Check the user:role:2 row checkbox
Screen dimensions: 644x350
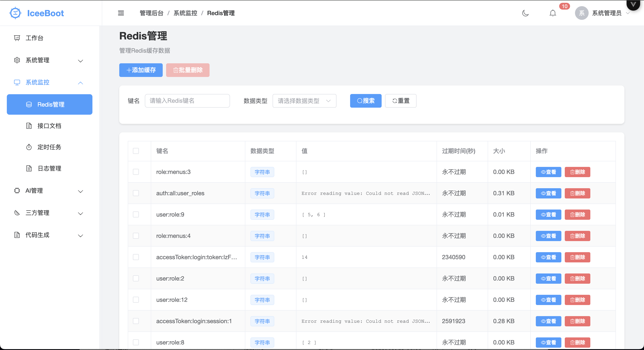136,278
